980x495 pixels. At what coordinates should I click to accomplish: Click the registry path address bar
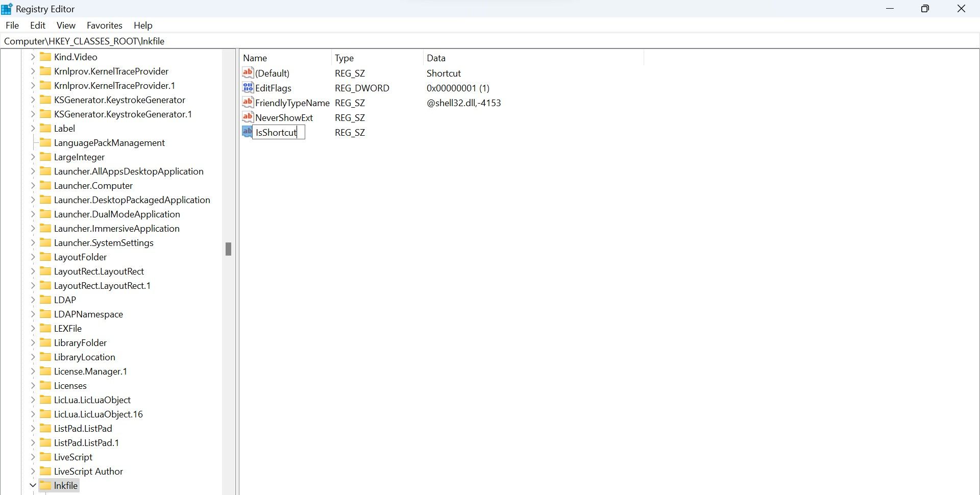490,41
